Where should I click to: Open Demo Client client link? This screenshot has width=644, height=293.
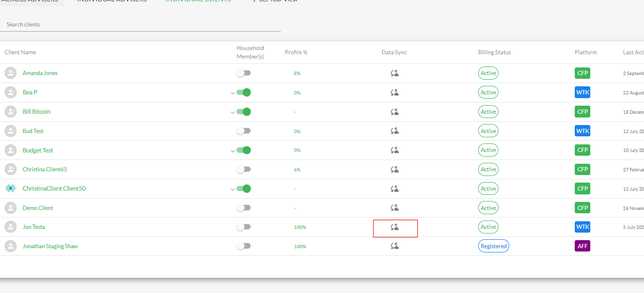coord(38,208)
